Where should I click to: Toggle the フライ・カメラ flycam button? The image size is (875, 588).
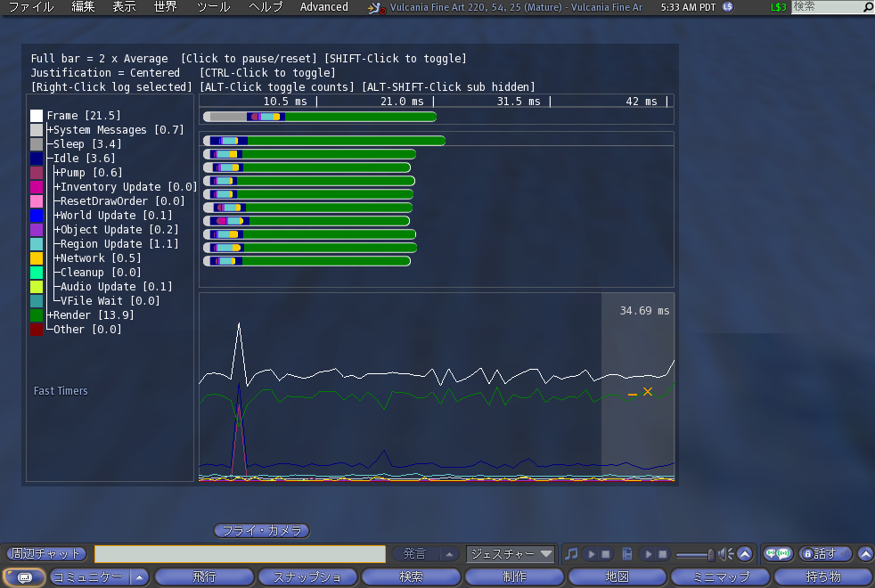(x=261, y=531)
